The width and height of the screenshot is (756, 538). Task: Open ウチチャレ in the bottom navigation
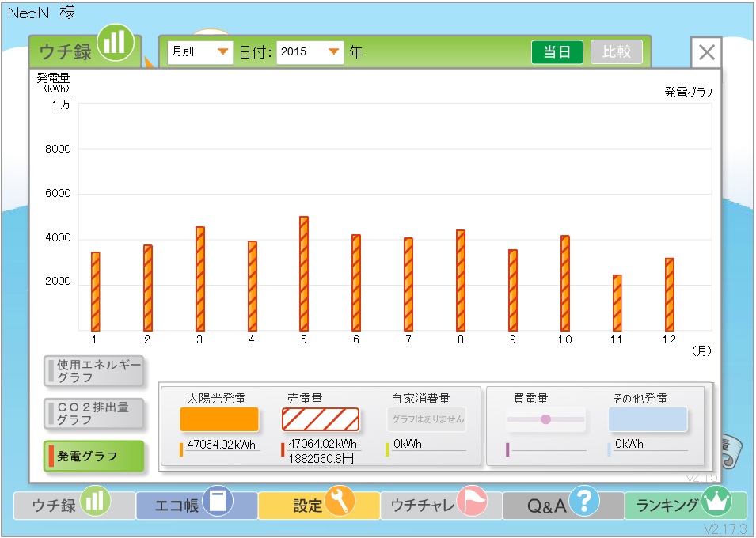pos(441,506)
